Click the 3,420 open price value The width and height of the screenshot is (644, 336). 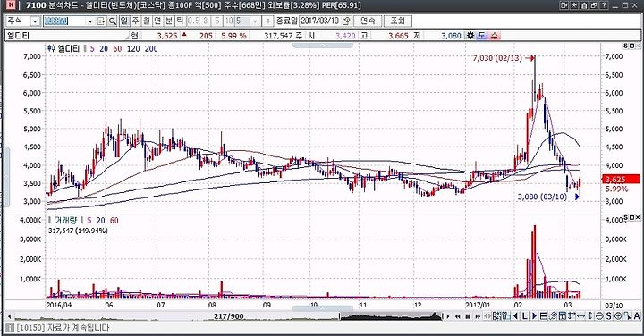point(345,36)
